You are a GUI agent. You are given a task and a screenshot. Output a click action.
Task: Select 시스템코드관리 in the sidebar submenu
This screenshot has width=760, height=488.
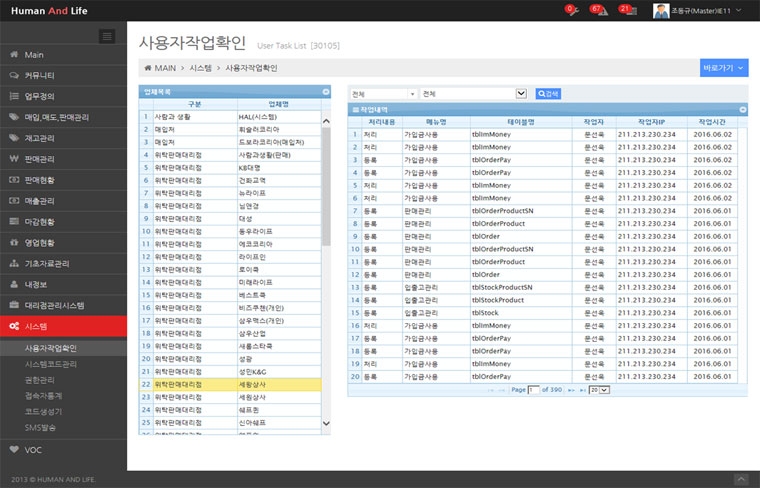50,364
